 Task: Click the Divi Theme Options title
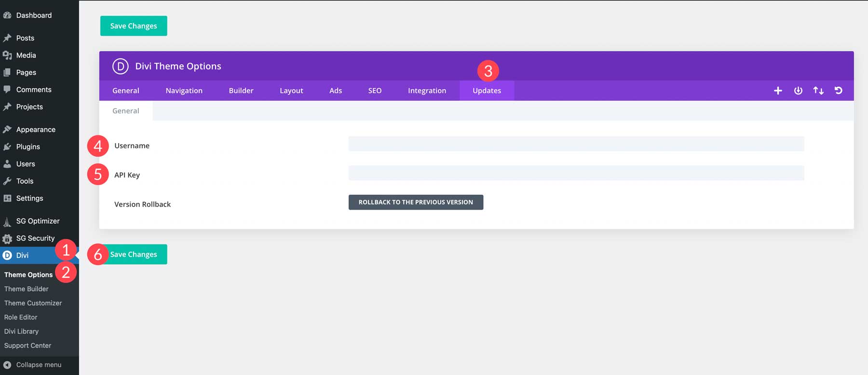pos(178,66)
